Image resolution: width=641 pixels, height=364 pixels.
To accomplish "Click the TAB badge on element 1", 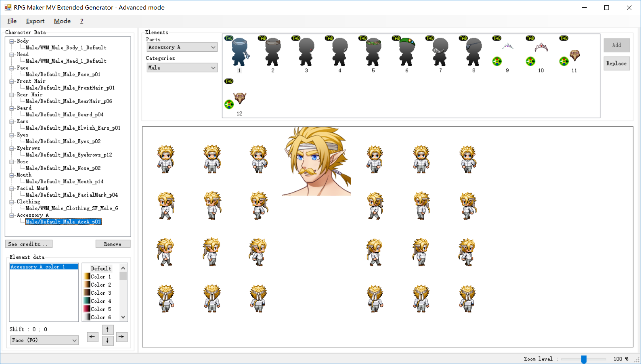I will (229, 38).
